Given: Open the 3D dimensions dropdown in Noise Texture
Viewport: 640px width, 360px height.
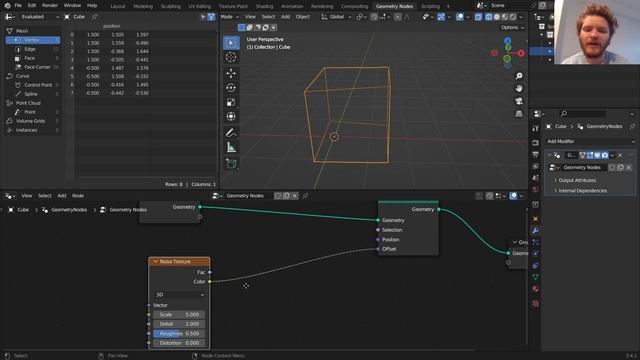Looking at the screenshot, I should [180, 295].
